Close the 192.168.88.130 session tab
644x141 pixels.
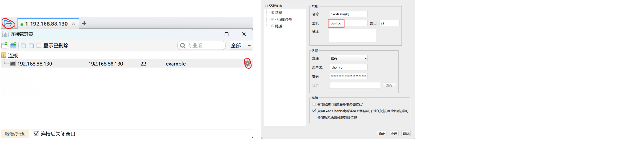[73, 24]
